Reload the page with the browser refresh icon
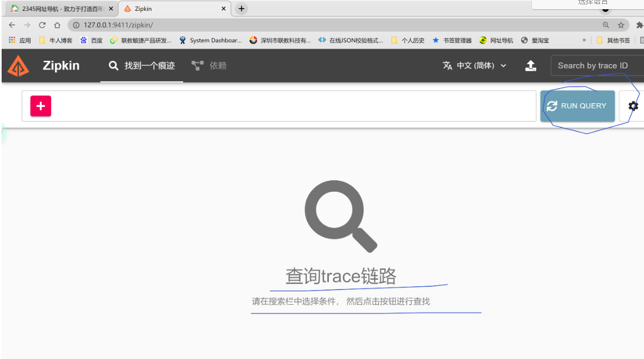Image resolution: width=644 pixels, height=359 pixels. point(41,24)
